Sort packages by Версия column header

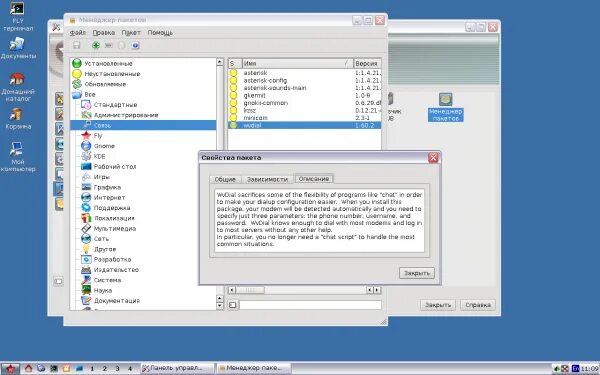[367, 64]
